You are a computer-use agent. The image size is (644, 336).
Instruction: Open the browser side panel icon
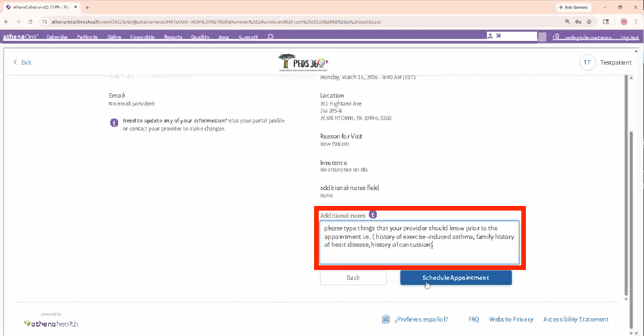(x=606, y=22)
